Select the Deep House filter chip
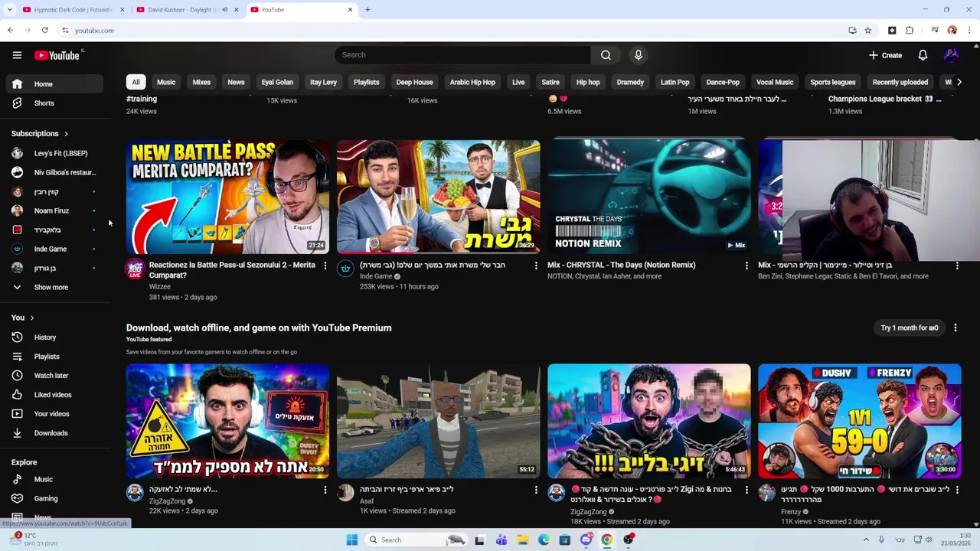 click(x=414, y=83)
